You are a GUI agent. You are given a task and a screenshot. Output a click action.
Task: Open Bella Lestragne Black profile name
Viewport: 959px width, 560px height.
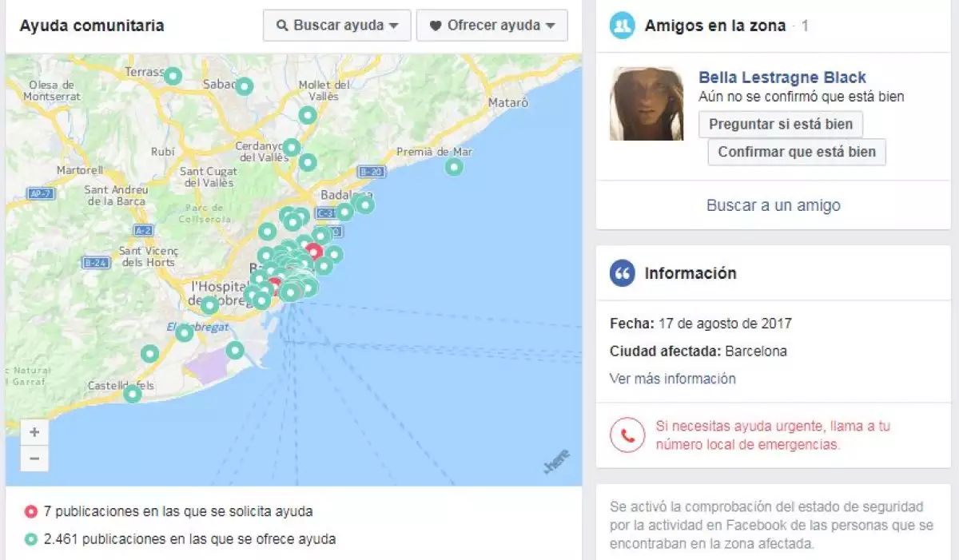click(782, 77)
